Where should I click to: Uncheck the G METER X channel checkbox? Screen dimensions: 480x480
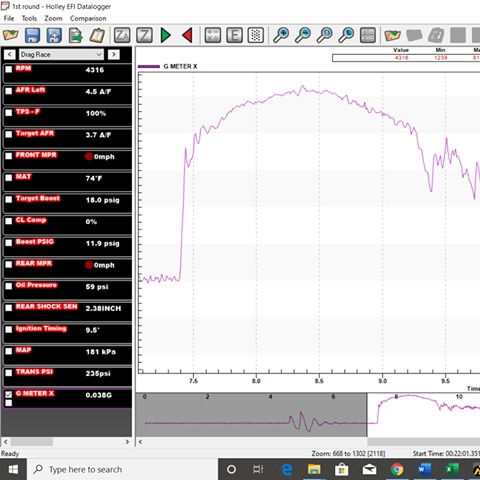(x=9, y=394)
